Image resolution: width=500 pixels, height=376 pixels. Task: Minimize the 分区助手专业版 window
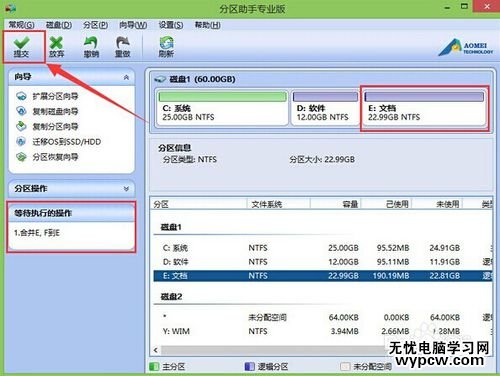click(447, 7)
